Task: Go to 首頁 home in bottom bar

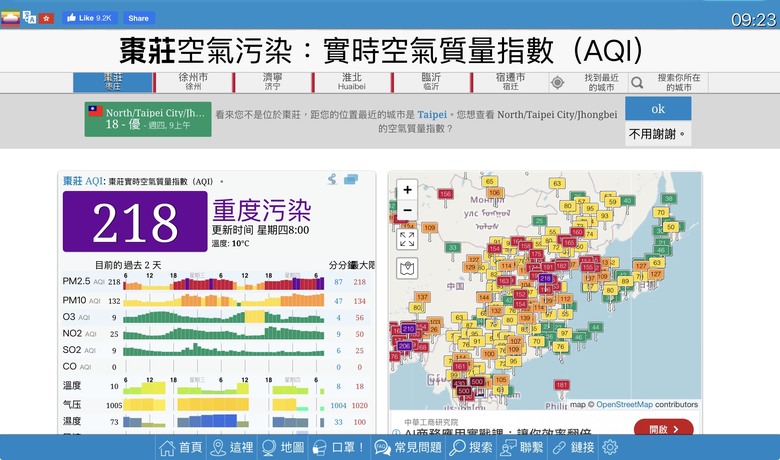Action: pos(181,448)
